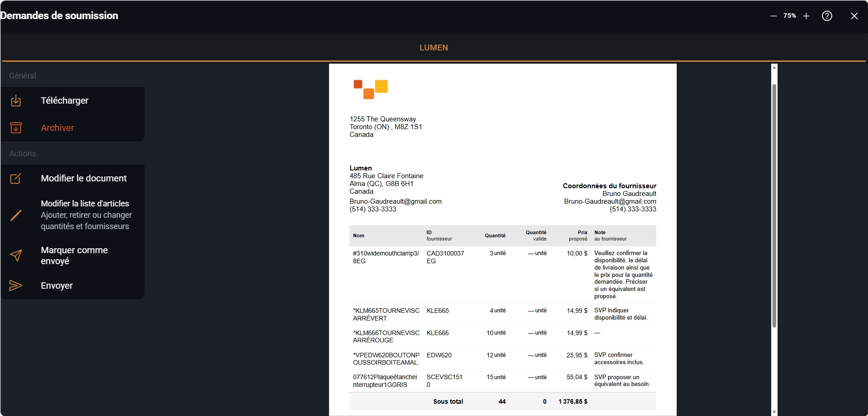Click supplier ID 'EDW620'
The image size is (868, 416).
point(439,355)
